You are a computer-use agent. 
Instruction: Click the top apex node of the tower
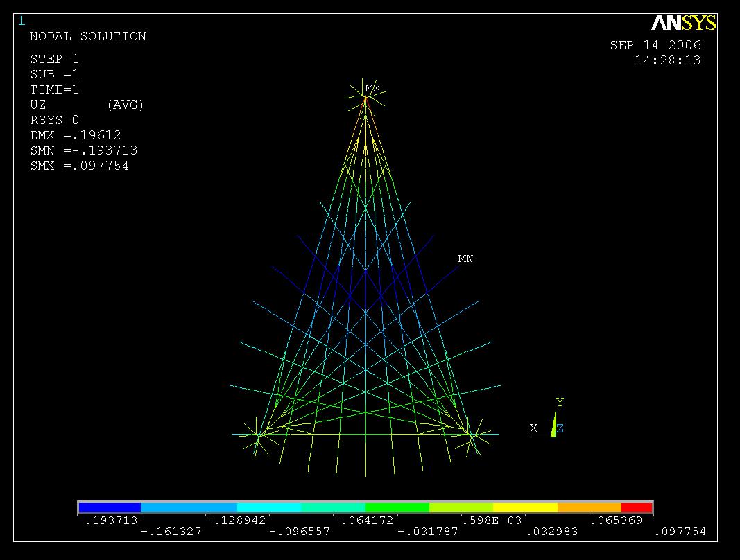click(365, 98)
